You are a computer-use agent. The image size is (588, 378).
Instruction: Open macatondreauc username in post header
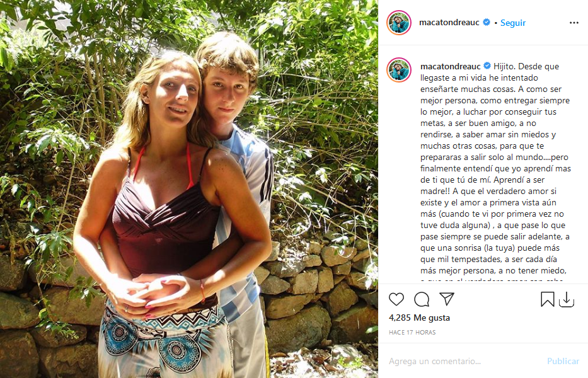(x=449, y=23)
